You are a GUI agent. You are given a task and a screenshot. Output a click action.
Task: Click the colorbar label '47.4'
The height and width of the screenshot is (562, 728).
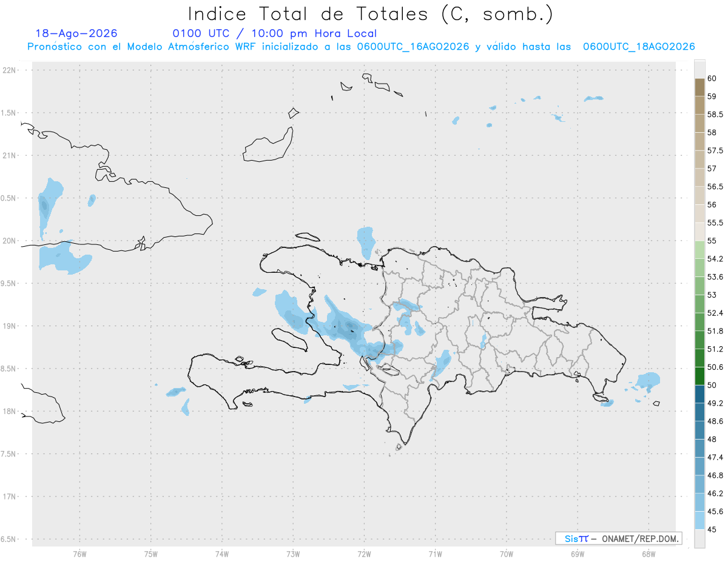pyautogui.click(x=715, y=457)
